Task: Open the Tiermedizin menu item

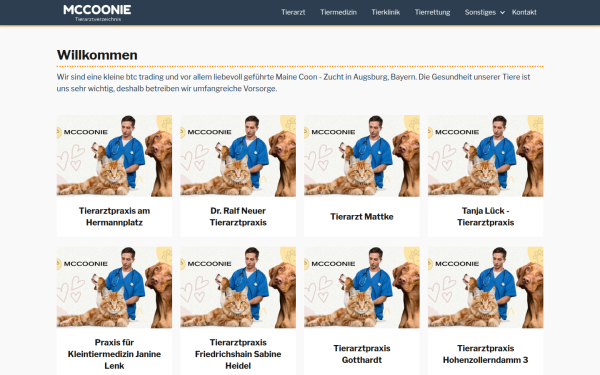Action: tap(338, 12)
